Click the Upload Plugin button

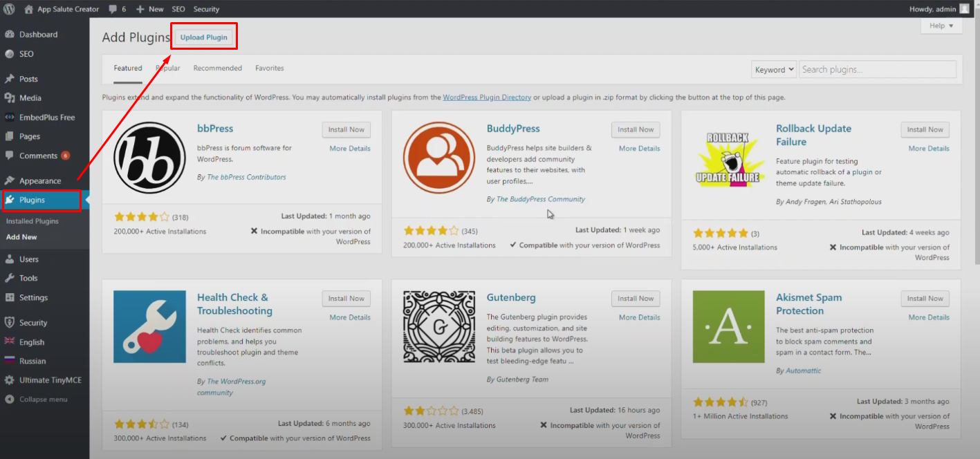(x=204, y=37)
